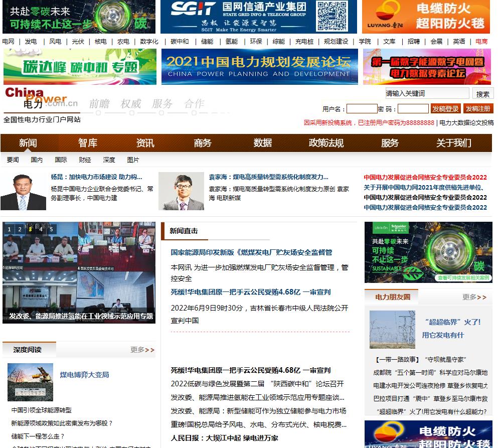
Task: Open the 图片 submenu item
Action: [133, 160]
